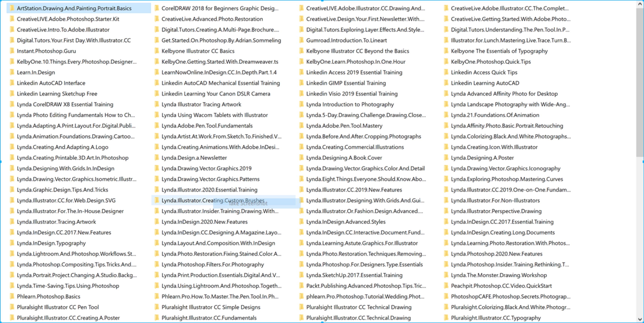Click folder icon next to Kelbyone Illustrator CC Basics
The width and height of the screenshot is (644, 323).
pos(157,51)
